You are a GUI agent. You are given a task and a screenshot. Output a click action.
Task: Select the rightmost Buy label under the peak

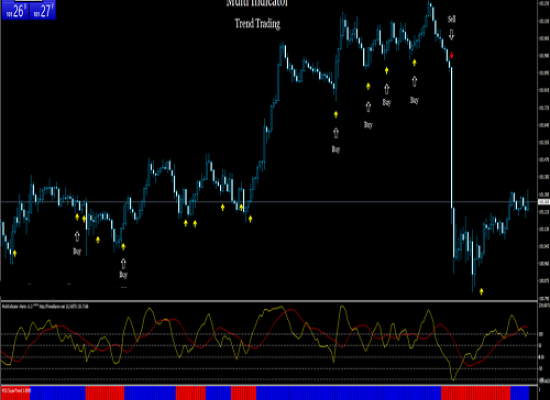414,101
